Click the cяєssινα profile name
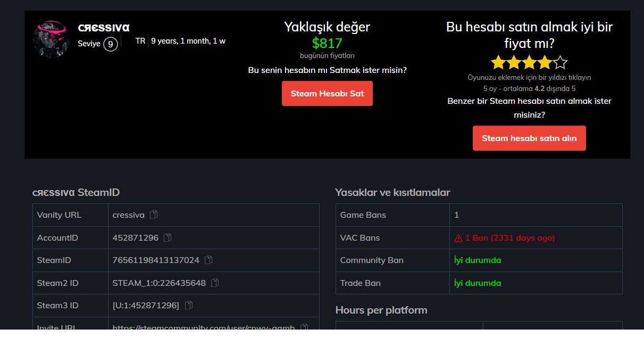This screenshot has height=345, width=644. coord(104,28)
